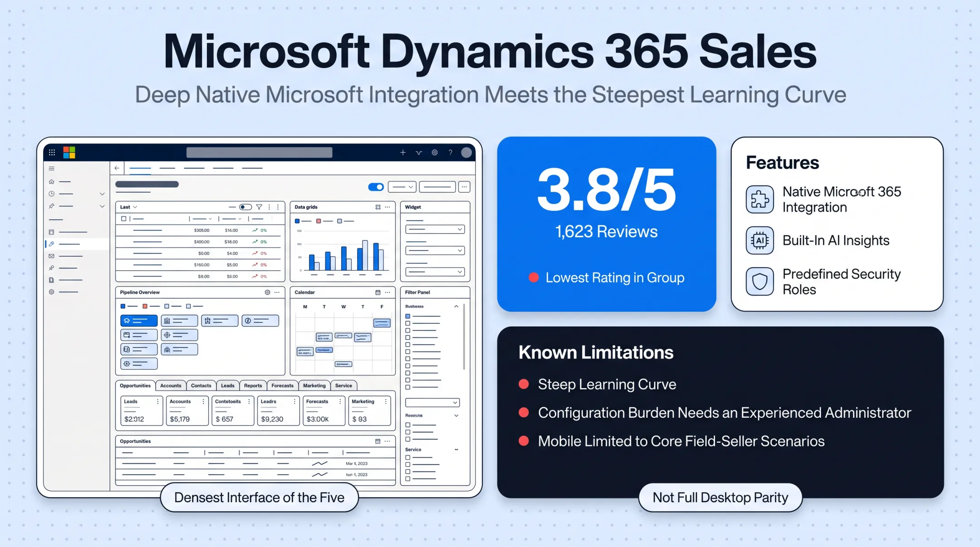Open the round user avatar
The height and width of the screenshot is (547, 980).
point(466,152)
